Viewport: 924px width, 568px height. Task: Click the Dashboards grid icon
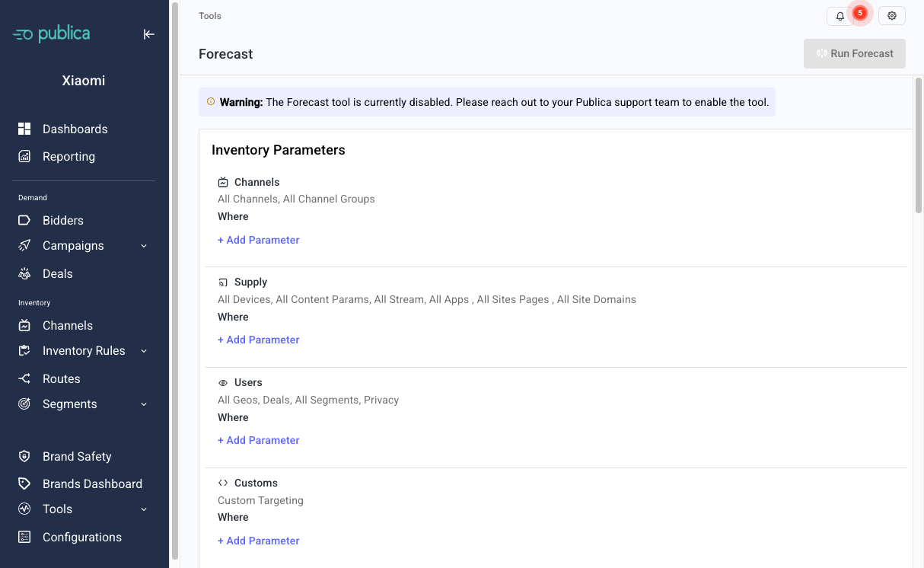[x=24, y=129]
